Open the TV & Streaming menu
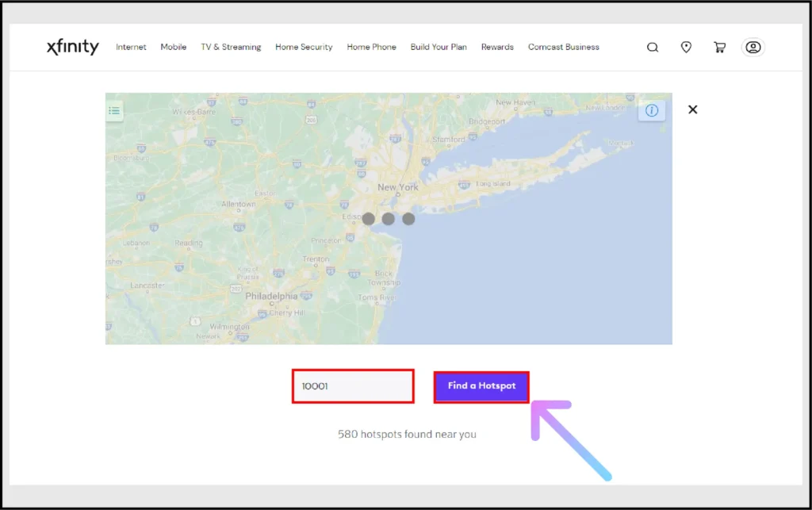812x510 pixels. (x=231, y=47)
